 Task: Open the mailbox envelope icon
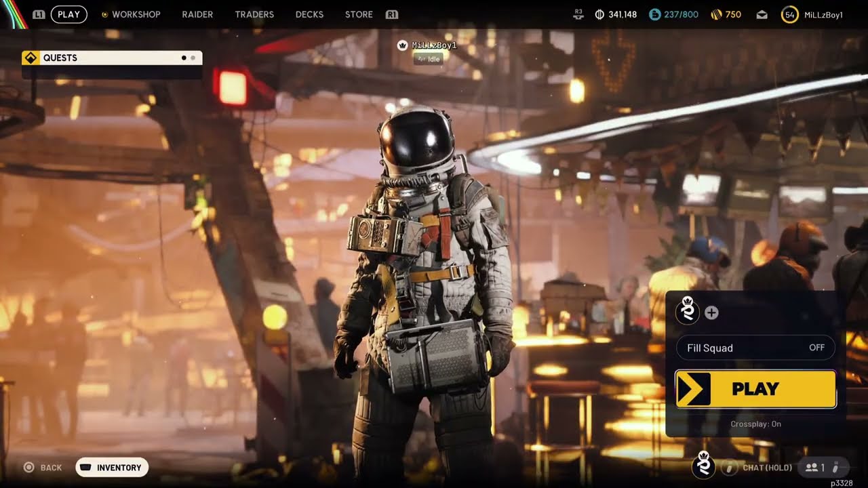click(x=762, y=14)
